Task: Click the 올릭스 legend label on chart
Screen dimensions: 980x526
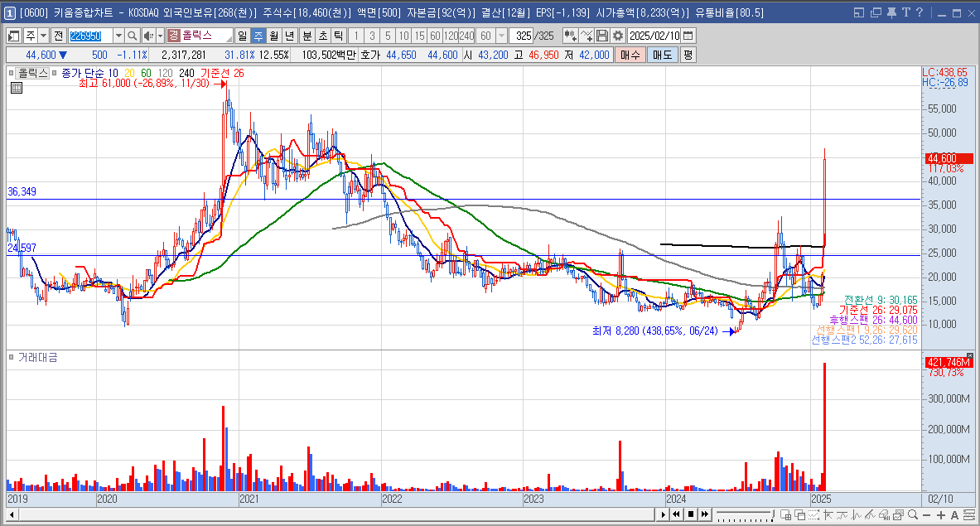Action: (x=32, y=73)
